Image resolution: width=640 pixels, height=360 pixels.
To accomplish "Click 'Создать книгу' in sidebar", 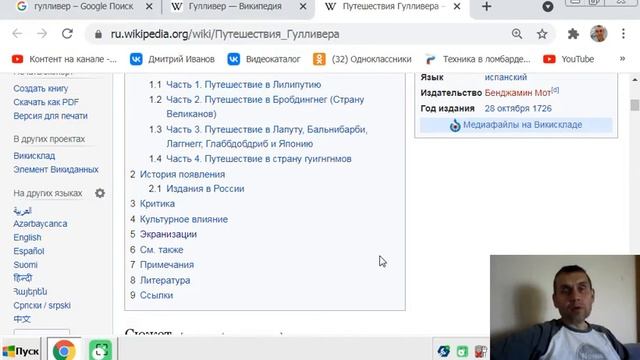I will [41, 89].
